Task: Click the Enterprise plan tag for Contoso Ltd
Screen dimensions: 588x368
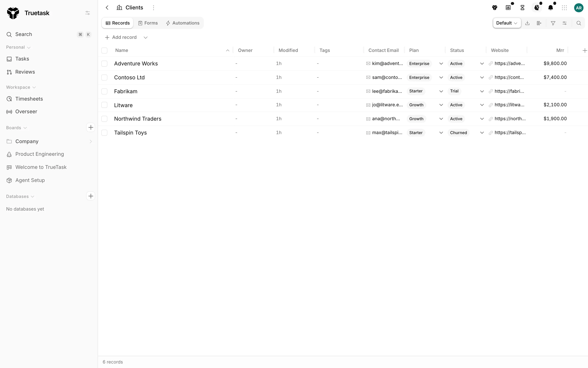Action: coord(419,77)
